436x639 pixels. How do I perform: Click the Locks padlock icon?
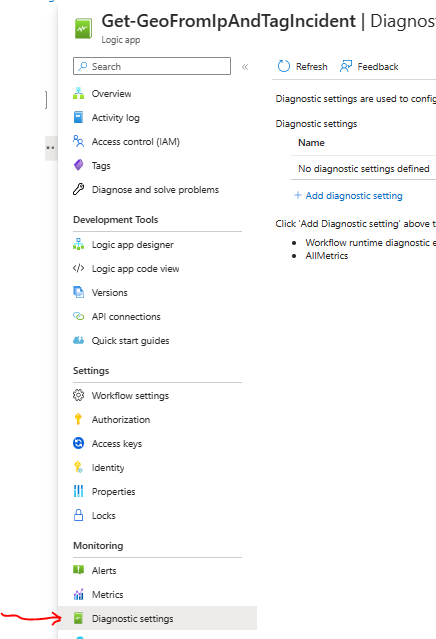(78, 515)
